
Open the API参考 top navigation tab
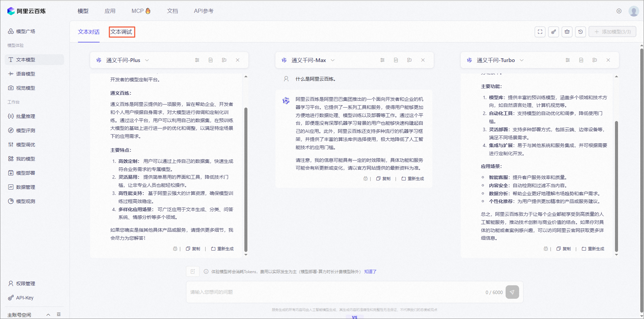tap(204, 11)
